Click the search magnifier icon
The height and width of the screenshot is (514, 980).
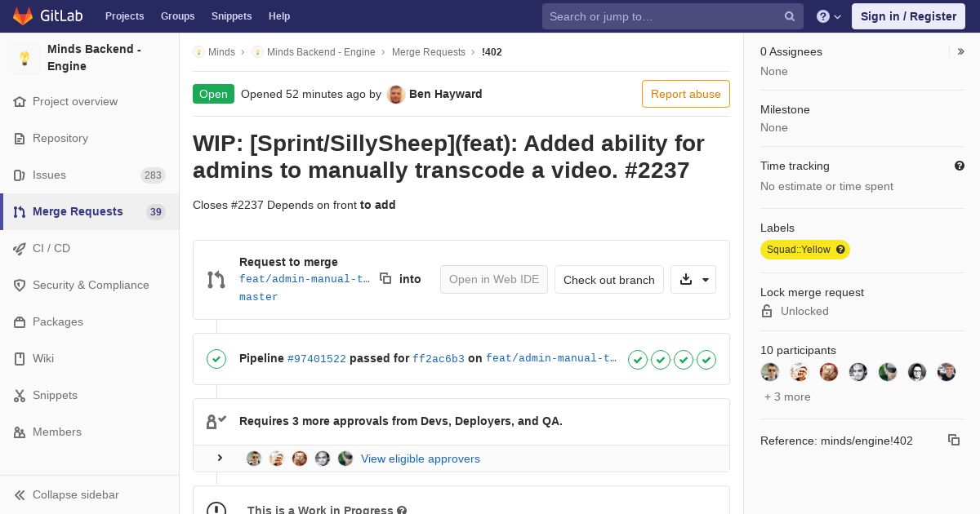pos(790,16)
